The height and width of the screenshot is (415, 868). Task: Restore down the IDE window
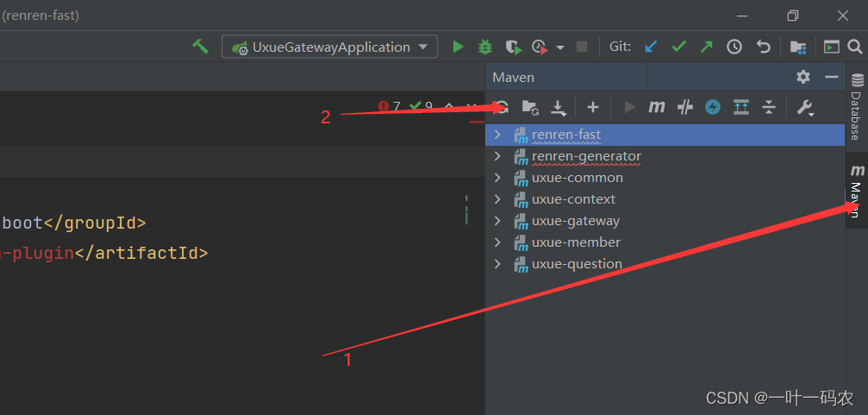point(793,16)
